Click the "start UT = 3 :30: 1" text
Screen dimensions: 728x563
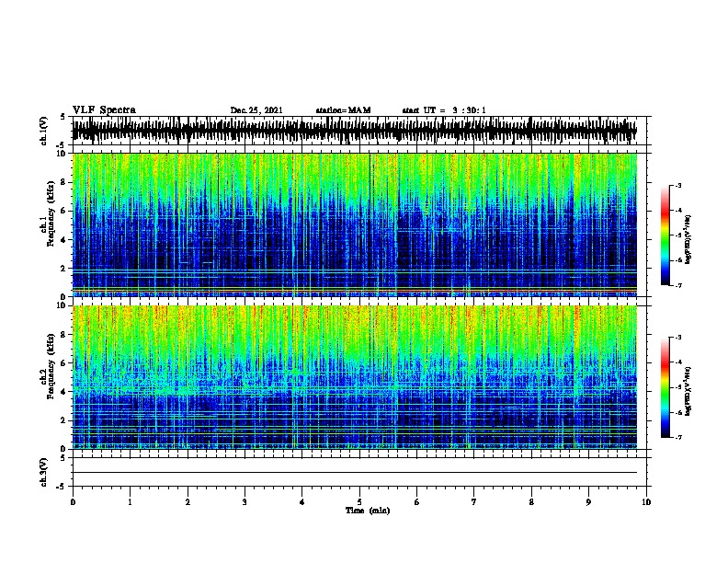point(444,110)
